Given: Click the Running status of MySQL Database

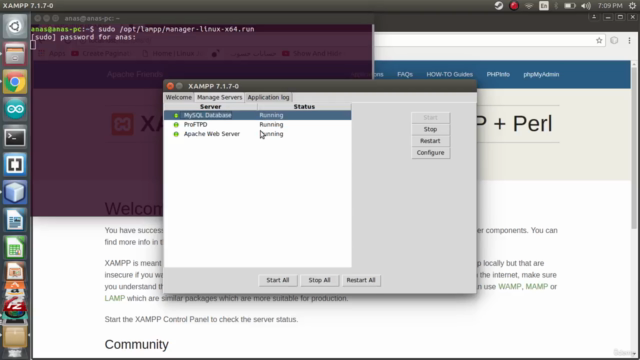Looking at the screenshot, I should (271, 115).
